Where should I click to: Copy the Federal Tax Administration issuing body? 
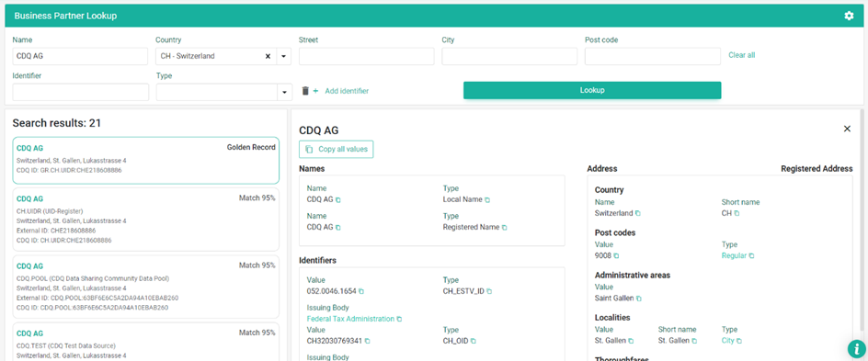(x=399, y=319)
